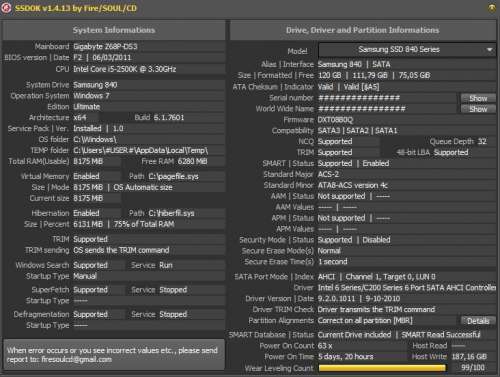500x377 pixels.
Task: Select Compatibility value SATA3 | SATA2 | SATA1
Action: coord(357,130)
